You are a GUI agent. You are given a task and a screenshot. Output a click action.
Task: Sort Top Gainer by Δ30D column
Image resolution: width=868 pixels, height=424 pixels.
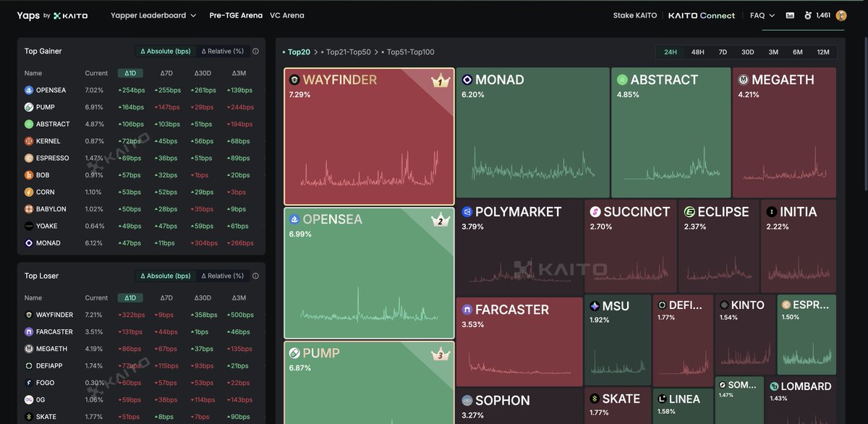pyautogui.click(x=203, y=73)
